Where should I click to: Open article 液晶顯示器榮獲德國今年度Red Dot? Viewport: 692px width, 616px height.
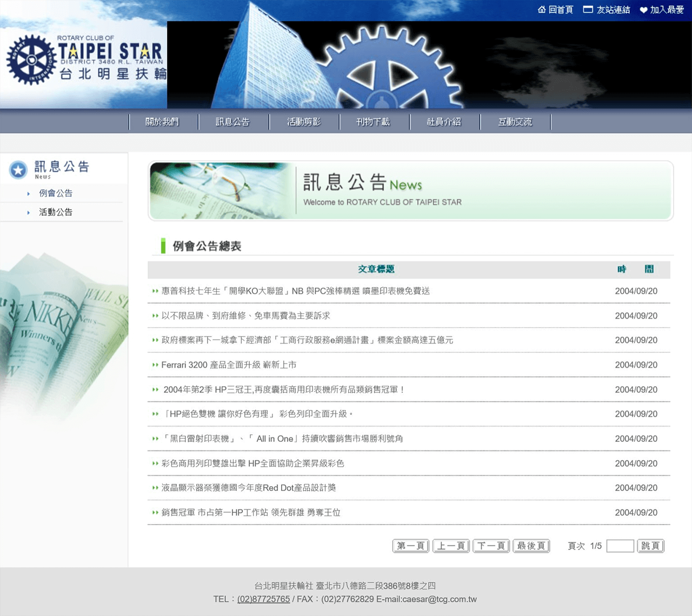click(x=249, y=488)
